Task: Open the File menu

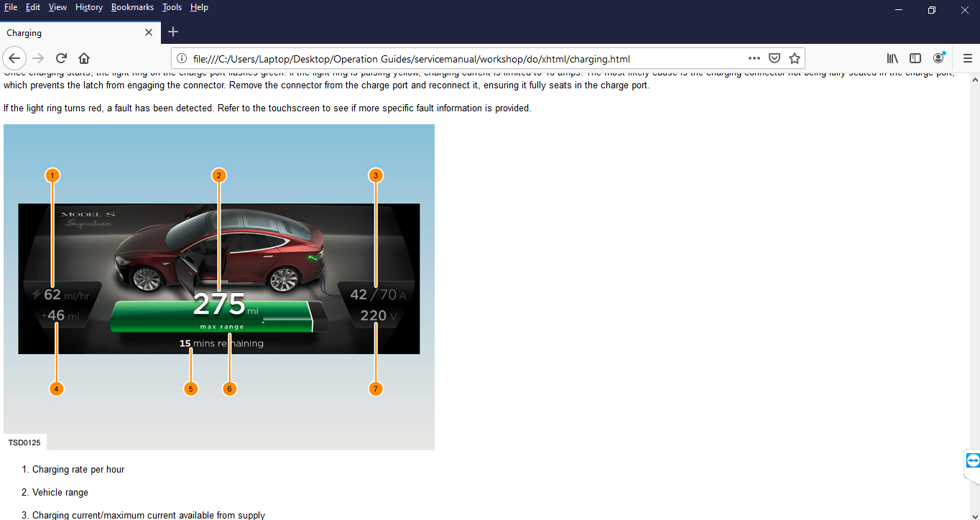Action: coord(11,7)
